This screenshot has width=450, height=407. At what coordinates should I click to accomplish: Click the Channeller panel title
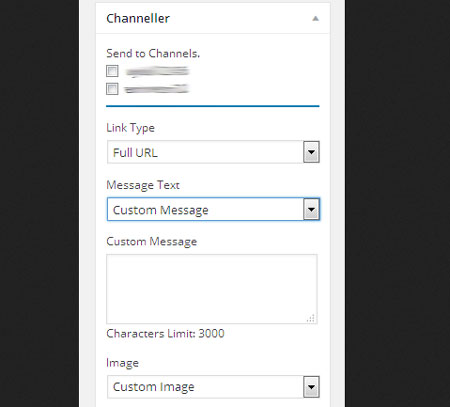click(x=138, y=18)
